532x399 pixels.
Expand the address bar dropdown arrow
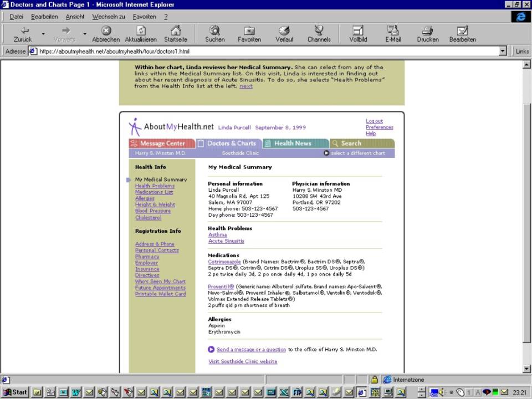coord(503,52)
